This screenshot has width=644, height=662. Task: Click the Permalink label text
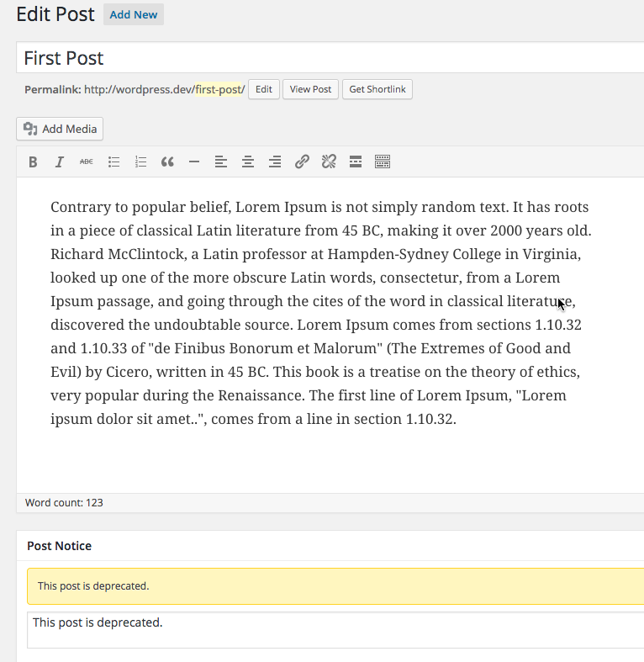pos(53,89)
